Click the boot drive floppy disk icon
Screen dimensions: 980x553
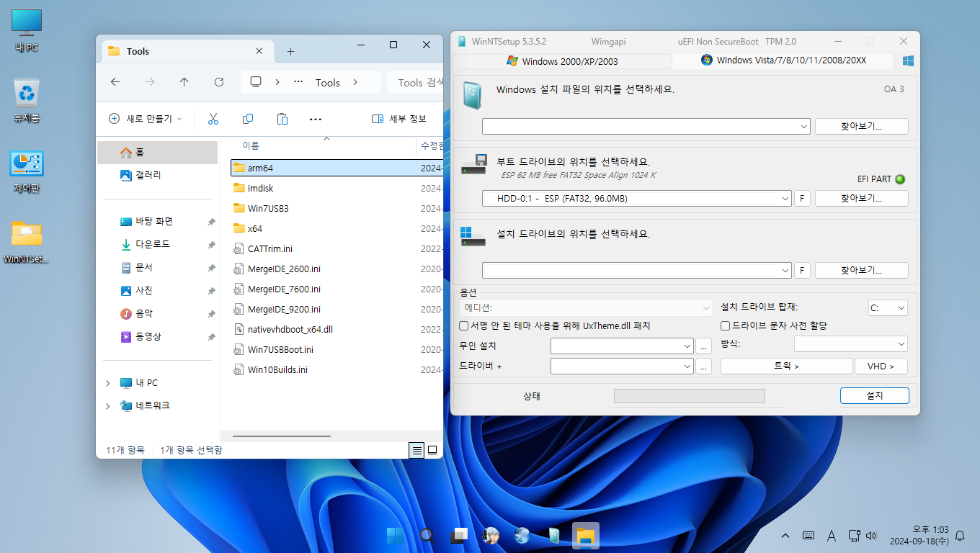473,164
